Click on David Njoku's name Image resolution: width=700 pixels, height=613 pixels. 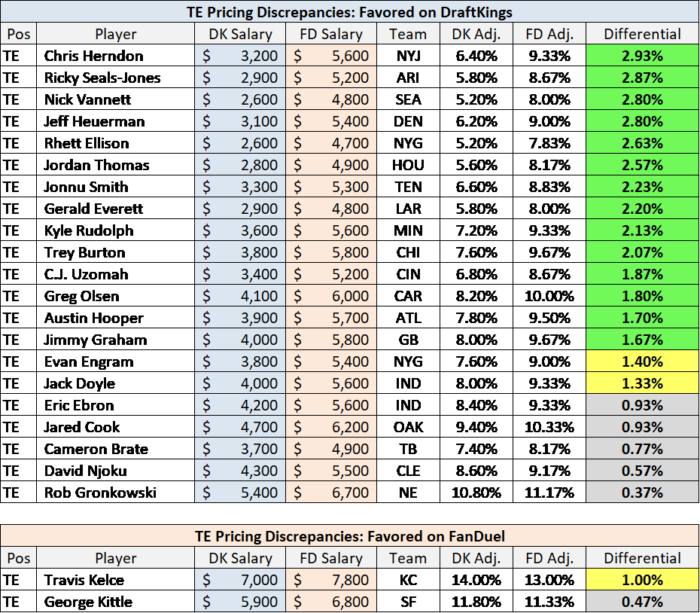pos(85,471)
